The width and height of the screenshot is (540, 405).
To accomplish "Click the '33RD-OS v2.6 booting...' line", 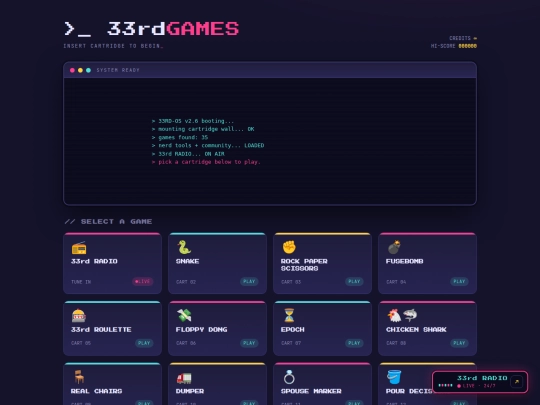I will point(193,121).
